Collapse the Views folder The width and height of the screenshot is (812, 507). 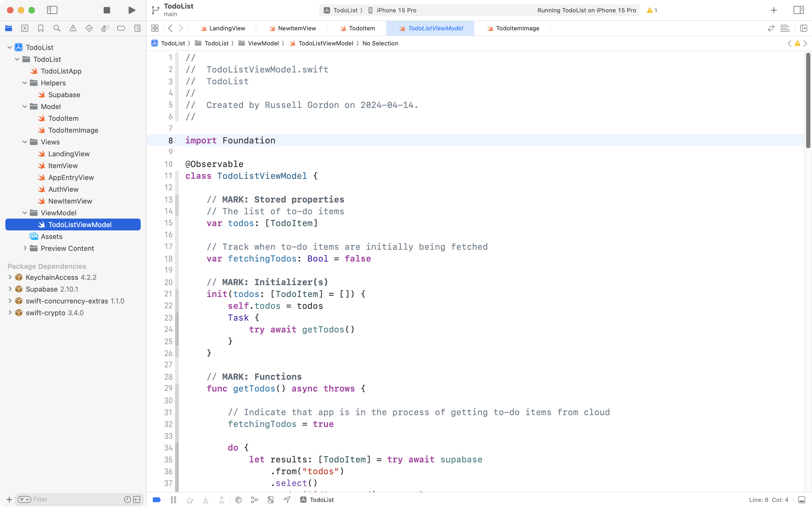pos(24,142)
